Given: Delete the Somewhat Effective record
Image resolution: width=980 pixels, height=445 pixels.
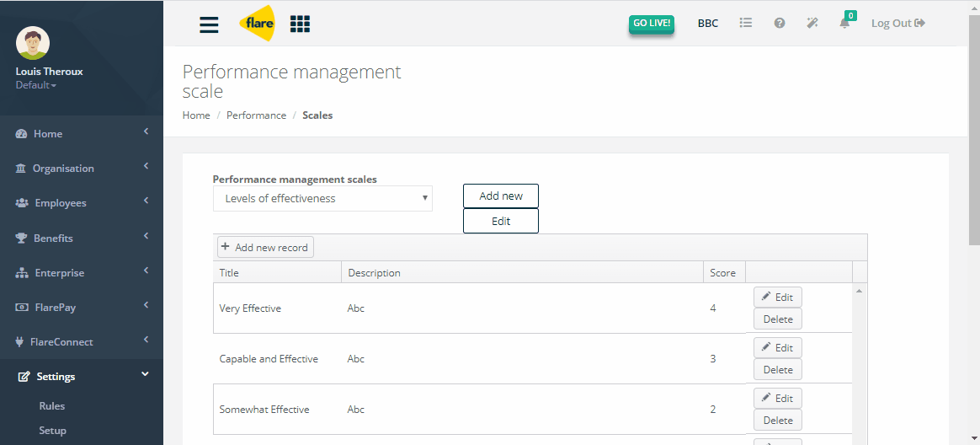Looking at the screenshot, I should (777, 421).
